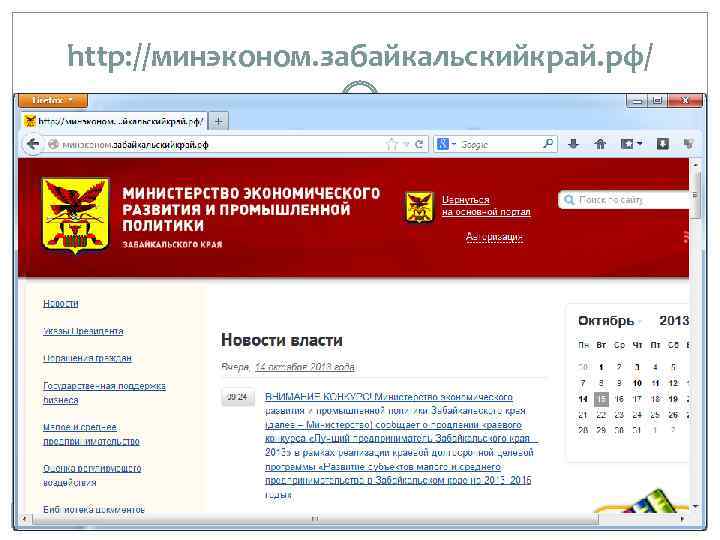Click the address bar URL field
The image size is (720, 540).
coord(220,145)
